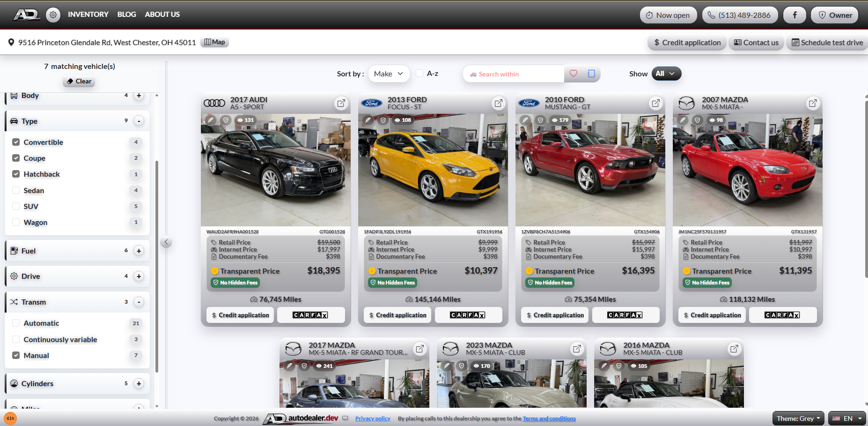Open the Map for dealership address

point(214,42)
